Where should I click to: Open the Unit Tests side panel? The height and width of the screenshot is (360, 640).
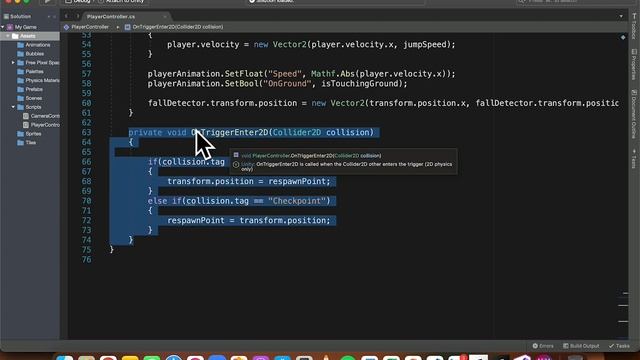(634, 159)
